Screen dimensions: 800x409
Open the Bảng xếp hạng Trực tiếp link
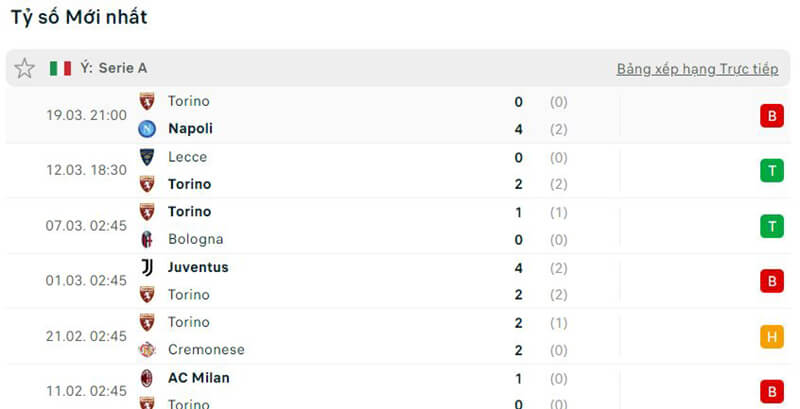click(697, 69)
